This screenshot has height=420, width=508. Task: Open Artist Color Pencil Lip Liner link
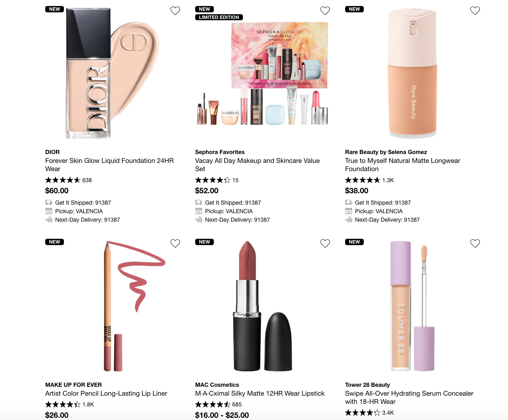tap(106, 393)
